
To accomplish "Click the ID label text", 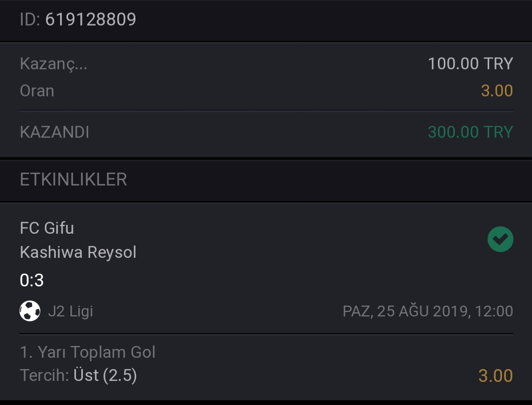I will [x=30, y=19].
